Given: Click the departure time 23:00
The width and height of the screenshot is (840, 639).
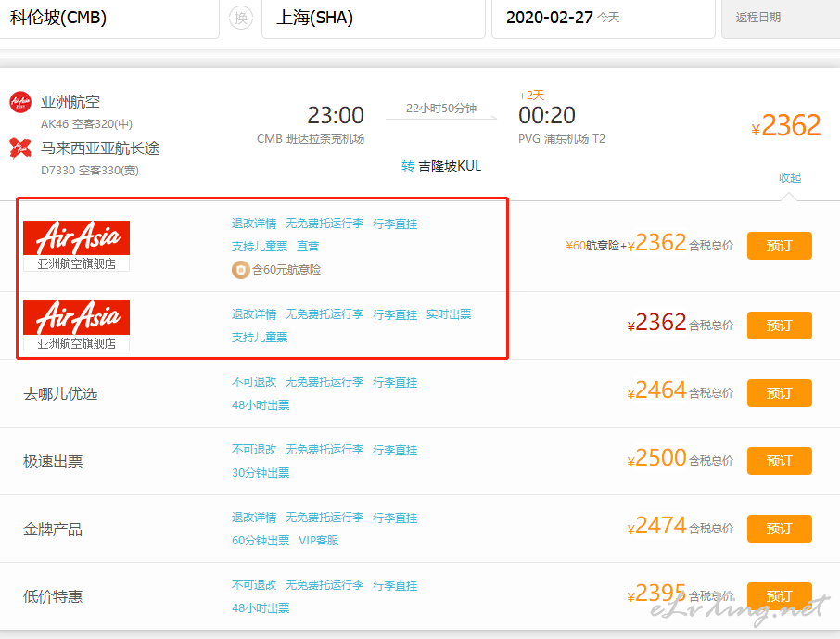Looking at the screenshot, I should pos(336,115).
